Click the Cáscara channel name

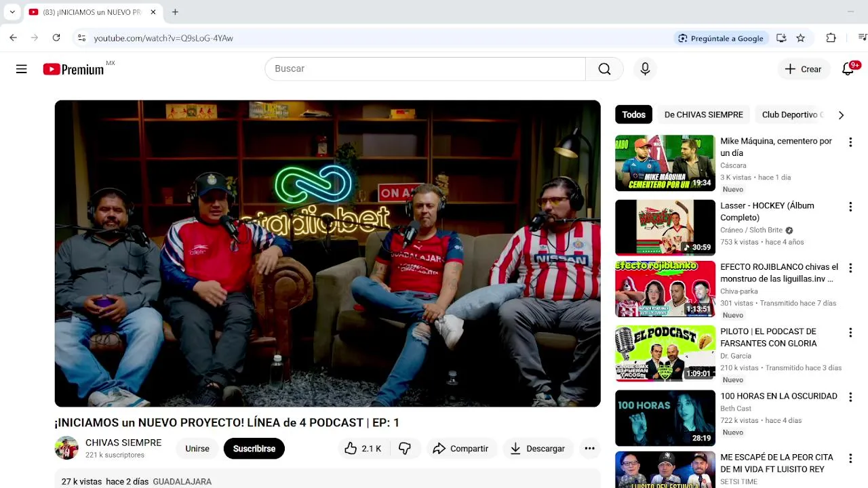[733, 165]
